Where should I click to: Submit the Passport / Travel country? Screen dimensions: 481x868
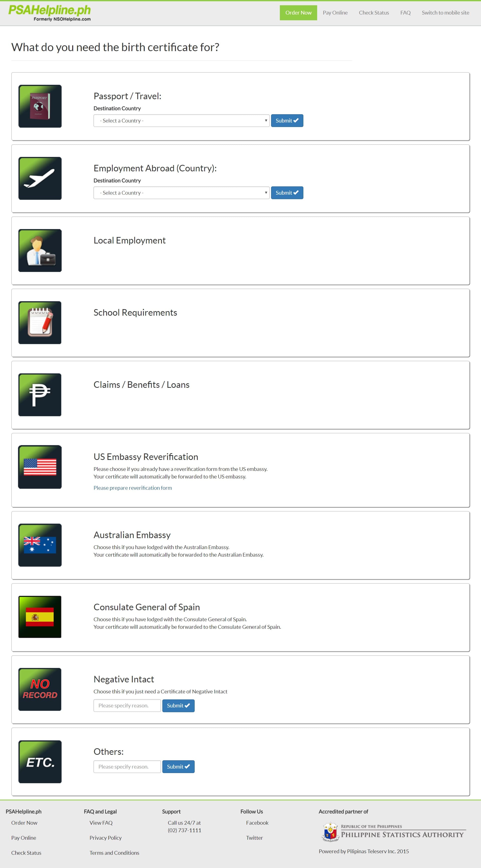click(x=287, y=121)
